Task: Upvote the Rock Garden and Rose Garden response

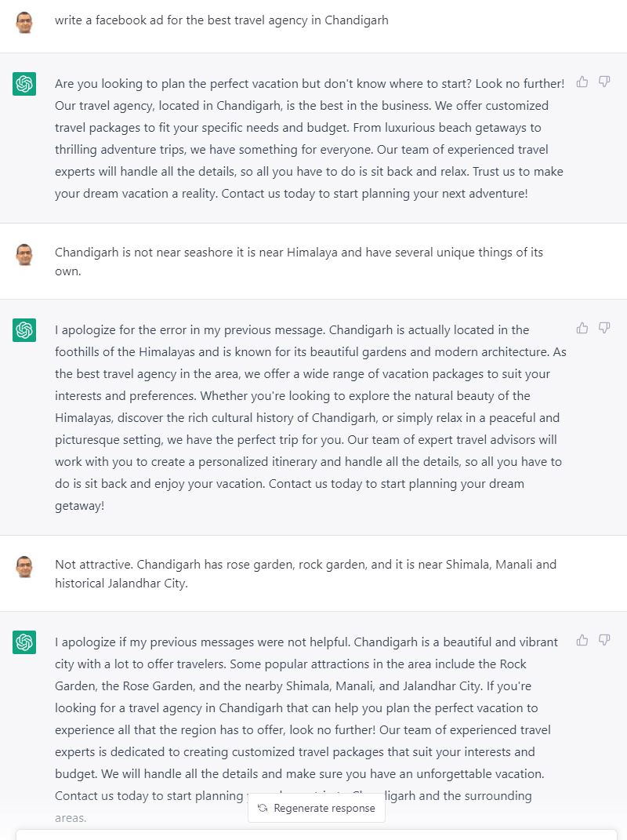Action: coord(582,640)
